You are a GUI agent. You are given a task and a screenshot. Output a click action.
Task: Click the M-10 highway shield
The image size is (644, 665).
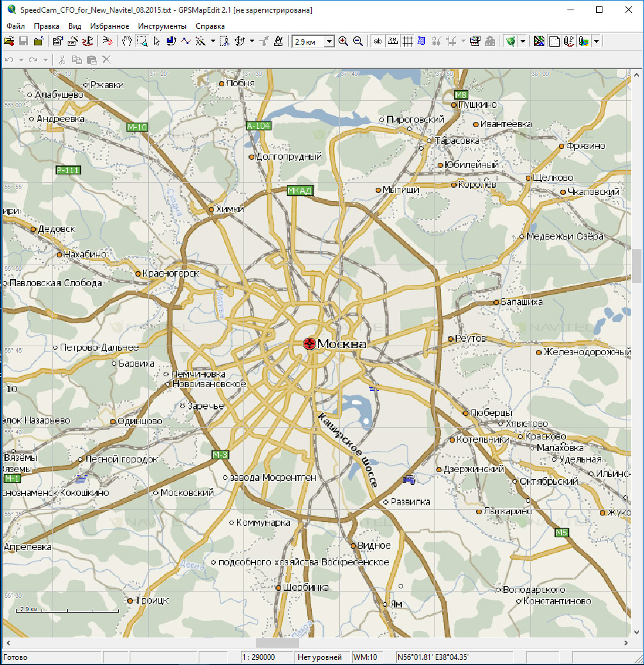137,127
